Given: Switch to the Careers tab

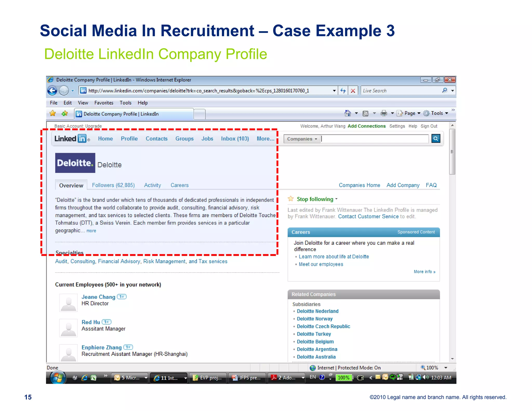Looking at the screenshot, I should [x=179, y=185].
